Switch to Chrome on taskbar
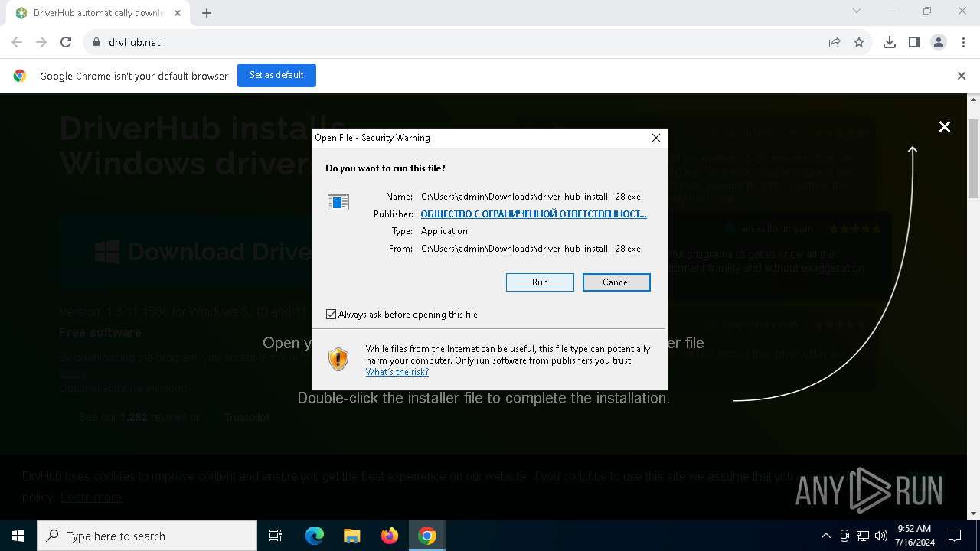Screen dimensions: 980x551 pos(427,536)
